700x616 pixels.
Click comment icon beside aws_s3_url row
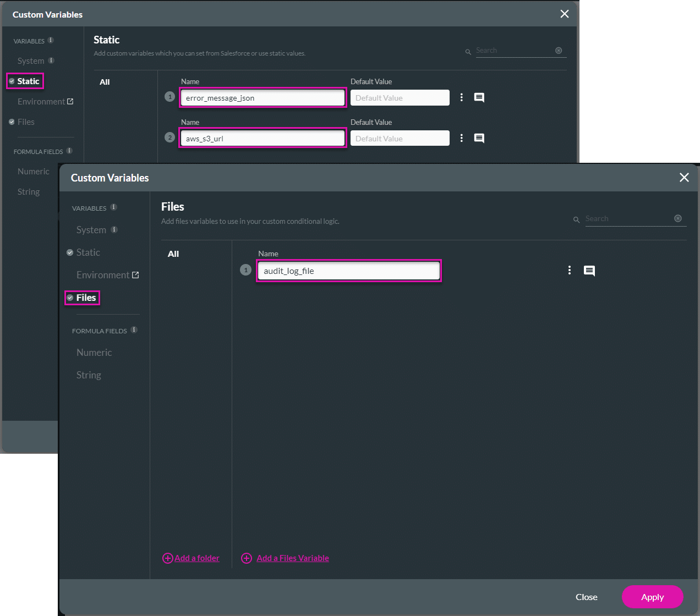[479, 139]
